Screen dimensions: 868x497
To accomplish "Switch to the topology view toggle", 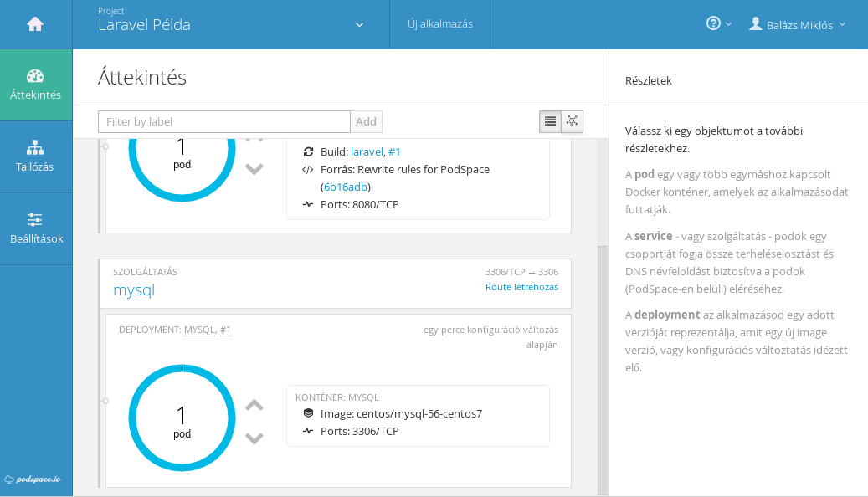I will 573,121.
